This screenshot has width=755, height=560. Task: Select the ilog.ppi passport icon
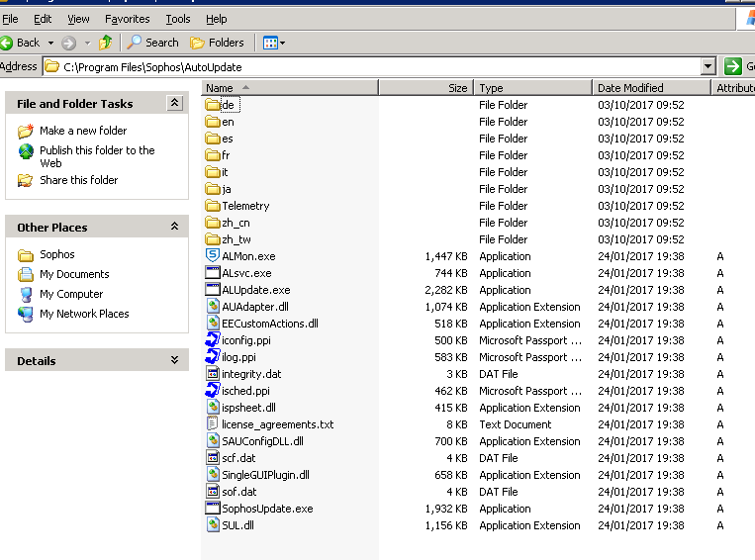pyautogui.click(x=213, y=356)
